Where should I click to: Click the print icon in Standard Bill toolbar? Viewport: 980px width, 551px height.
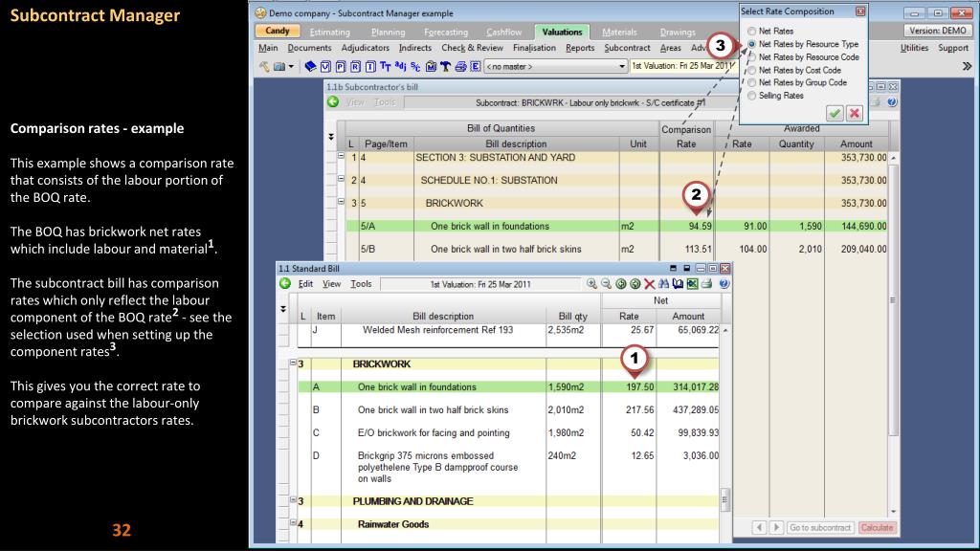(707, 284)
